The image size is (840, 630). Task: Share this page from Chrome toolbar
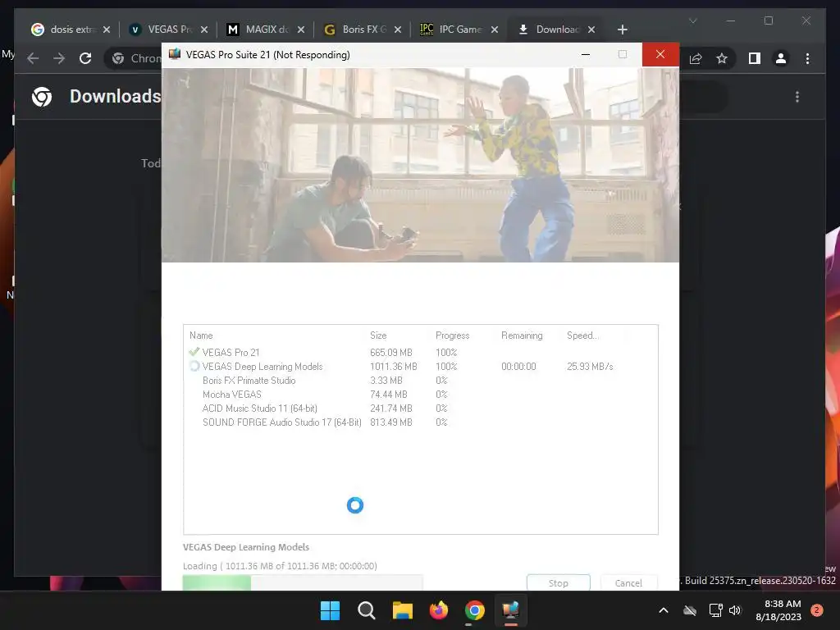(x=696, y=58)
